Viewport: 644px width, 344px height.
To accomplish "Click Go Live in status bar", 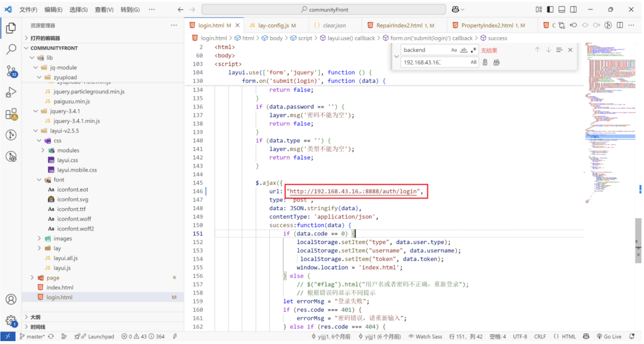I will (x=609, y=336).
